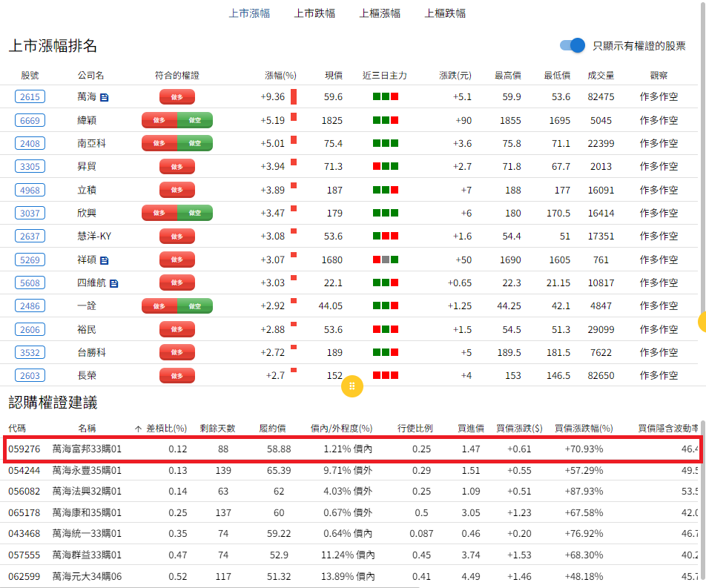
Task: Open stock code 2615 link
Action: 30,96
